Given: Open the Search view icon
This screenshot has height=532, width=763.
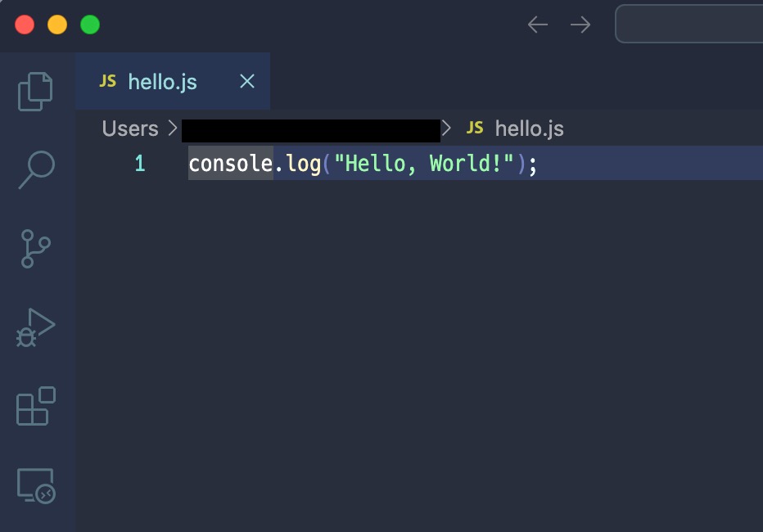Looking at the screenshot, I should pyautogui.click(x=37, y=168).
